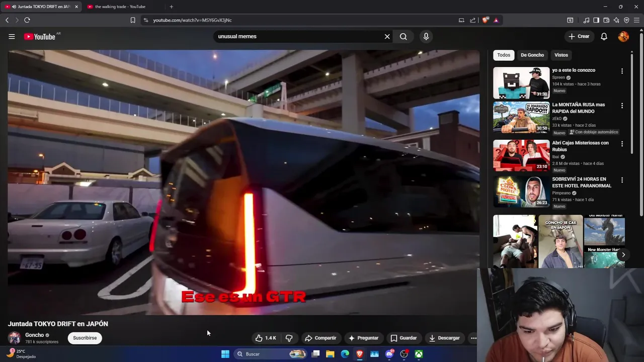Open the account avatar menu
644x362 pixels.
coord(623,36)
